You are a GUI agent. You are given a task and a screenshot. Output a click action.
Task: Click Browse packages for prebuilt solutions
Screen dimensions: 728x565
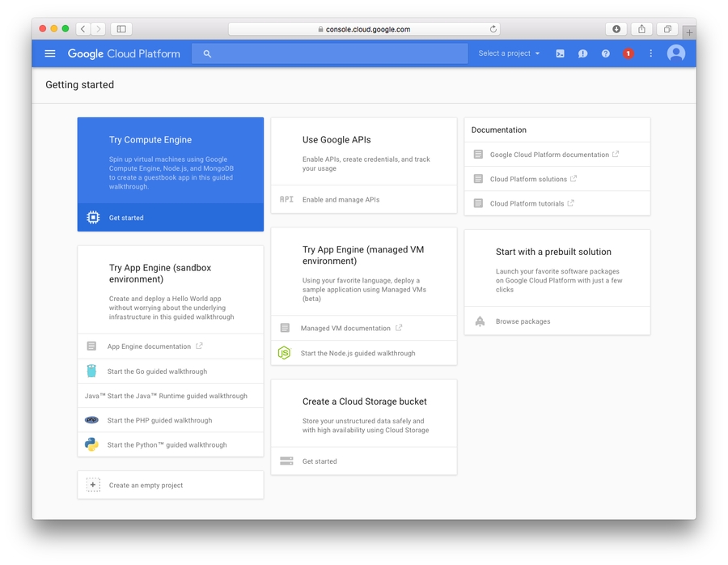[x=523, y=321]
